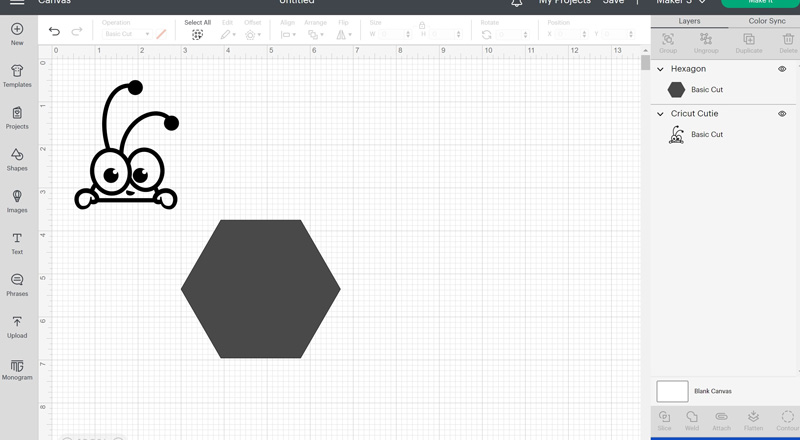Click the Height size input field
Image resolution: width=800 pixels, height=440 pixels.
[x=445, y=34]
